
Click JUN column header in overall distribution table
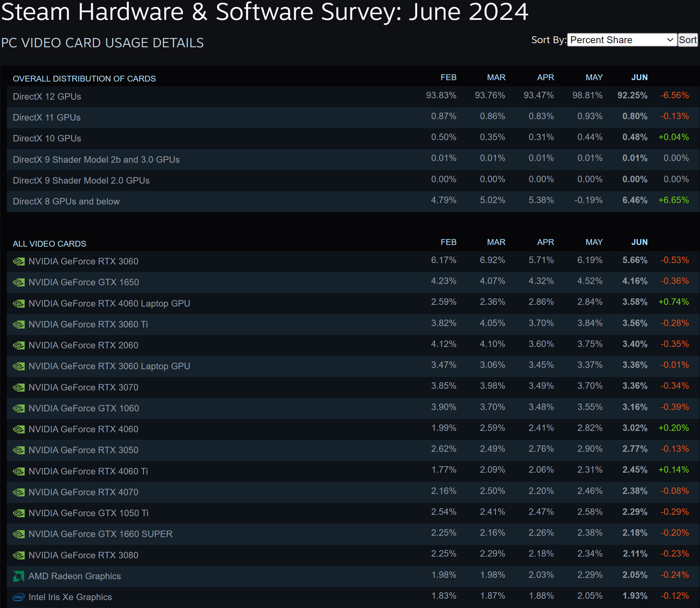(639, 77)
